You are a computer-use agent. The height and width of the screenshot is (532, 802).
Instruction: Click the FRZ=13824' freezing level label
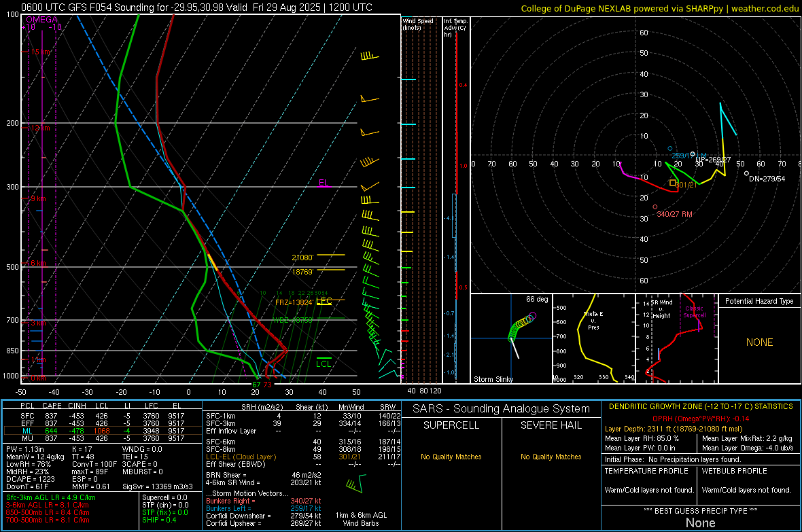294,302
